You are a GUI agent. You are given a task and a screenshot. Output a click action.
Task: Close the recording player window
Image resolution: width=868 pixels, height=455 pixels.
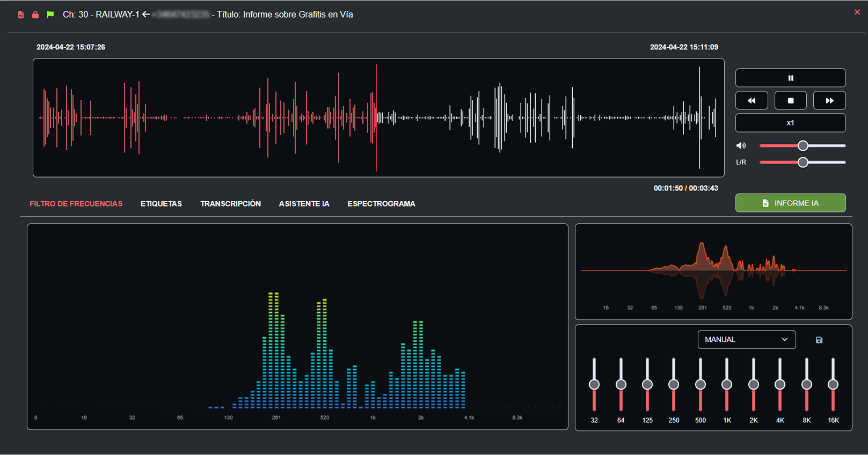point(857,12)
